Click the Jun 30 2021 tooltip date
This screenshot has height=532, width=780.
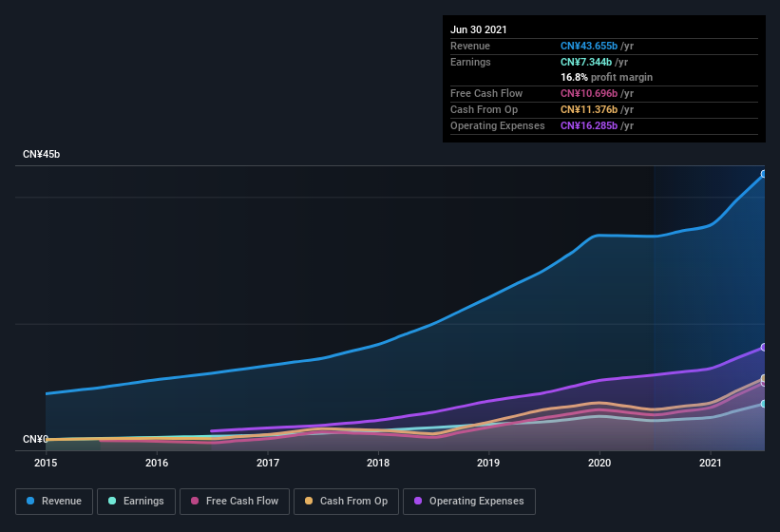(479, 29)
